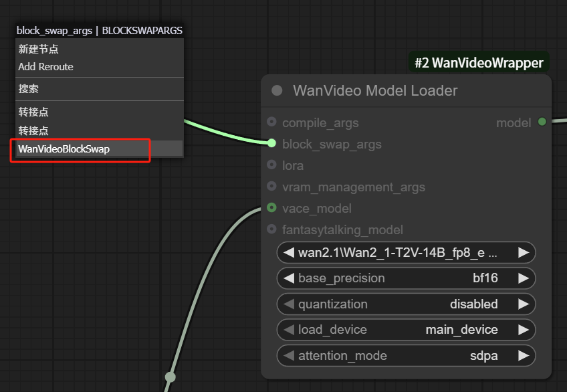Viewport: 567px width, 392px height.
Task: Click the vram_management_args input socket
Action: [x=272, y=187]
